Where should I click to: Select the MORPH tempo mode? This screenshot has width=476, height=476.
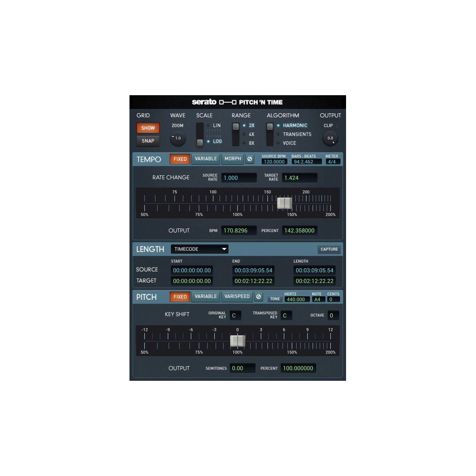[x=232, y=159]
